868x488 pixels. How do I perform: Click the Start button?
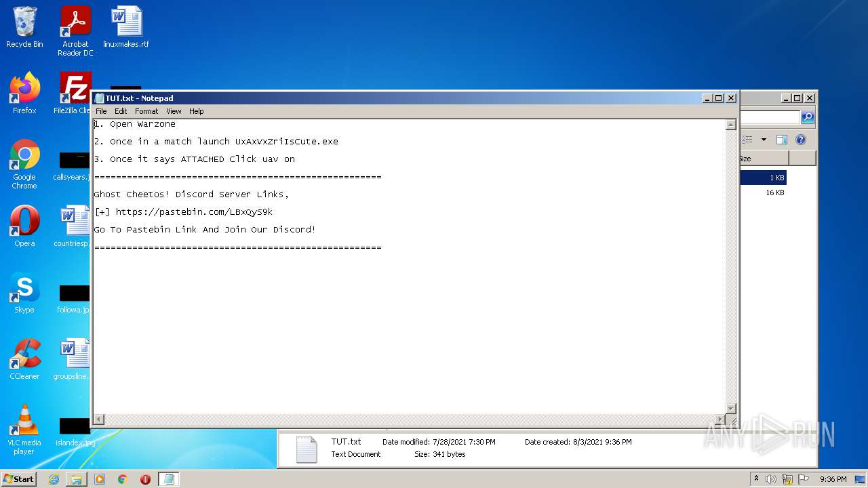click(18, 479)
